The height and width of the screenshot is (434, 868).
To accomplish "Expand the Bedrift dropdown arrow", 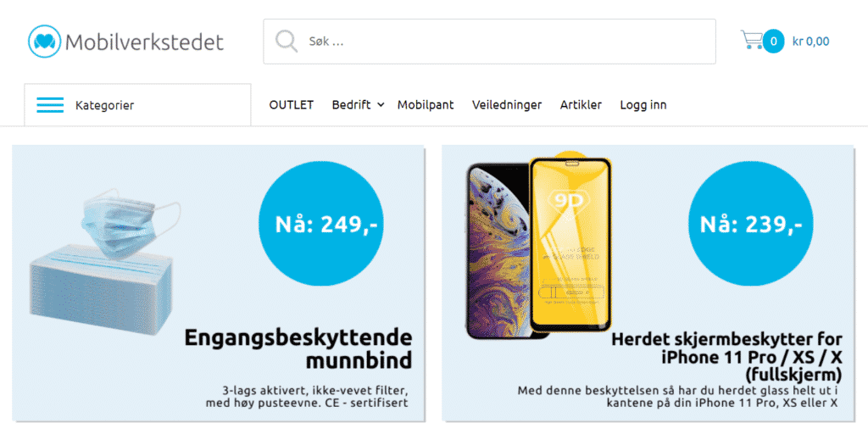I will pyautogui.click(x=381, y=105).
